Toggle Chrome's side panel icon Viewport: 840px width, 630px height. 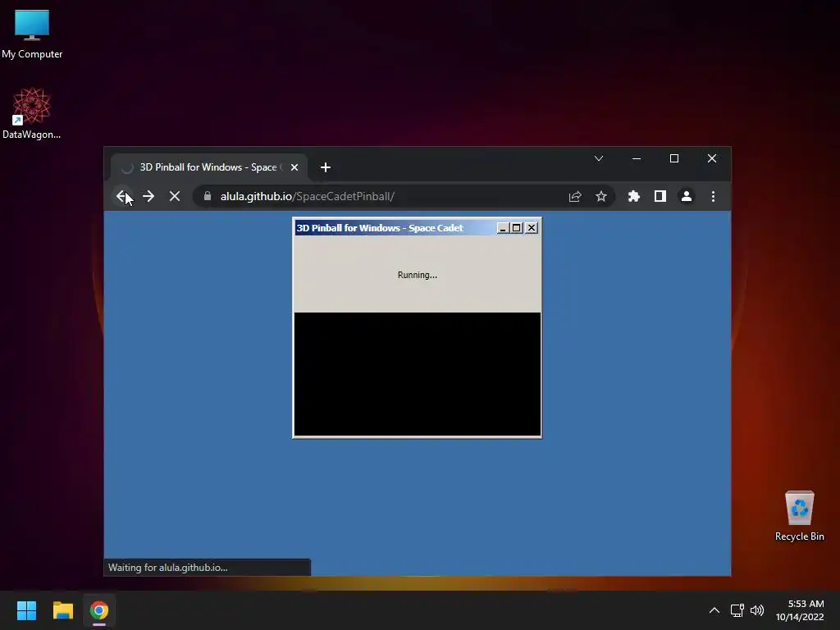tap(660, 197)
